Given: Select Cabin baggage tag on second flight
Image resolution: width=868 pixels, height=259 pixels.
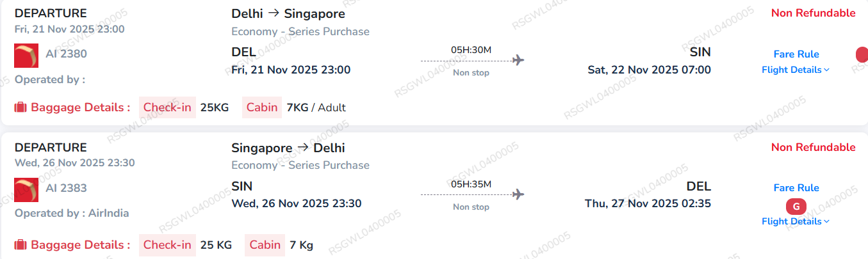Looking at the screenshot, I should point(265,245).
